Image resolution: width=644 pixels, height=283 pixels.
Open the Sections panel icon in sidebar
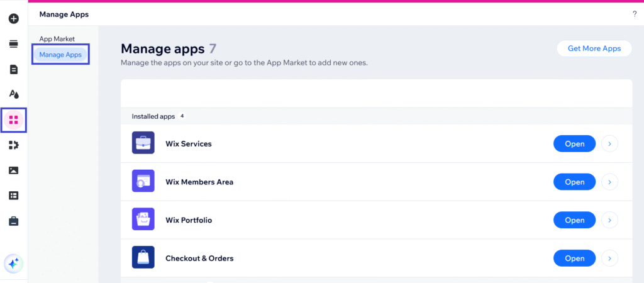pyautogui.click(x=13, y=44)
